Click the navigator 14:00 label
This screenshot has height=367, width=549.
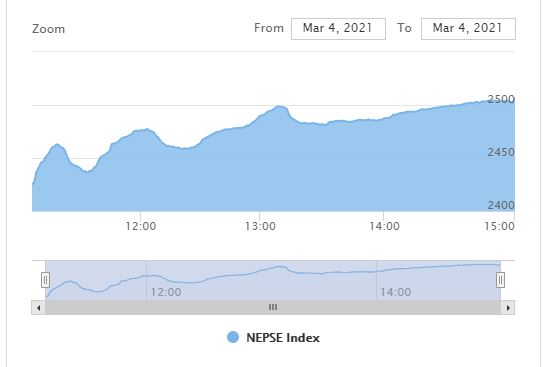[396, 292]
